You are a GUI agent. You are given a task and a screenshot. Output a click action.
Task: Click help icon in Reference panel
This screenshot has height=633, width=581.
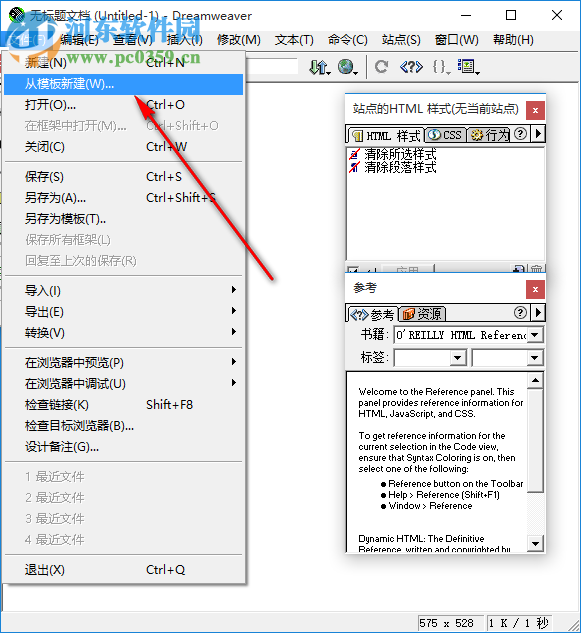(520, 312)
